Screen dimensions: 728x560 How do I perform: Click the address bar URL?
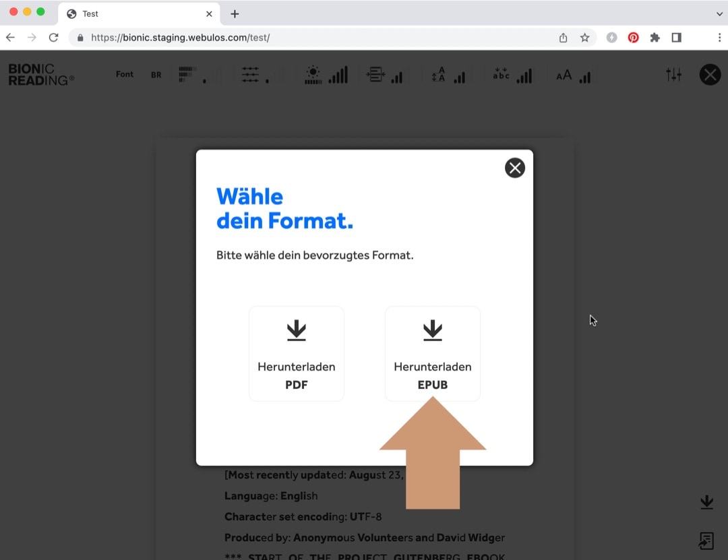coord(180,38)
